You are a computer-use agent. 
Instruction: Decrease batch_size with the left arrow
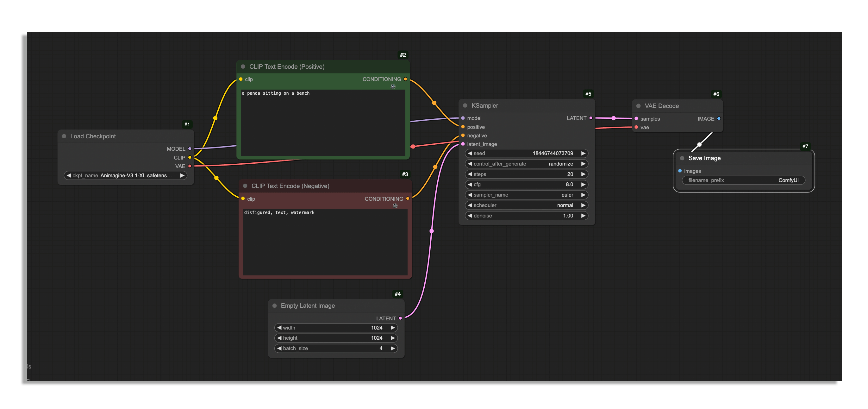tap(279, 348)
